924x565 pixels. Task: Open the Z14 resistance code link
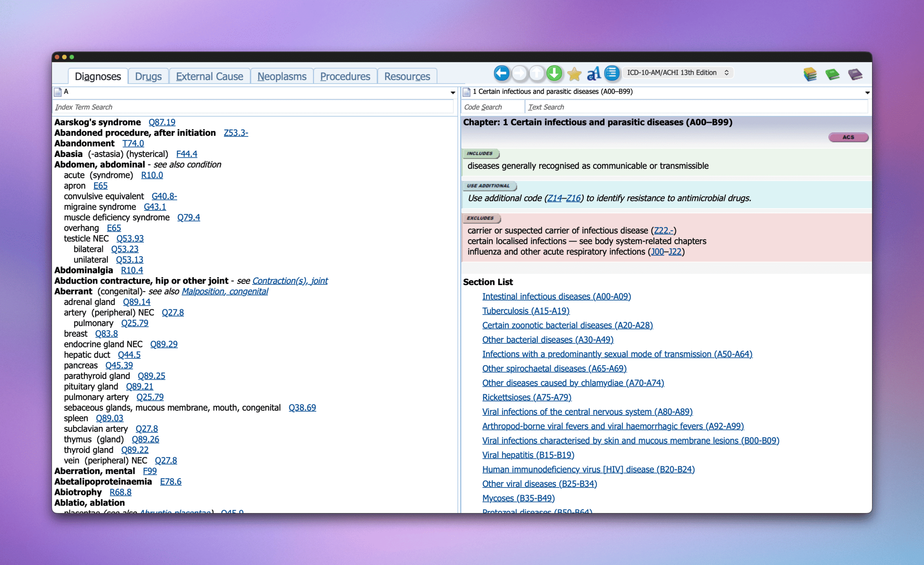[x=555, y=198]
